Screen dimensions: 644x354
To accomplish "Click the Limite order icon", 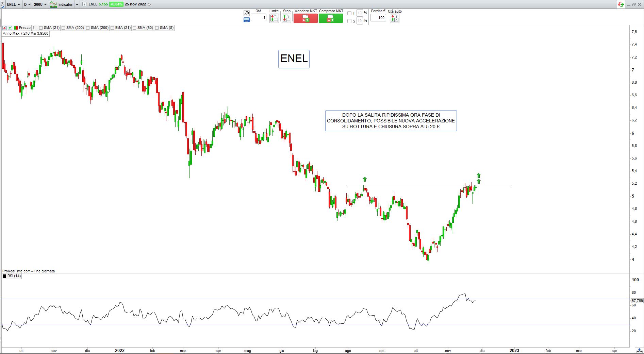I will (274, 18).
